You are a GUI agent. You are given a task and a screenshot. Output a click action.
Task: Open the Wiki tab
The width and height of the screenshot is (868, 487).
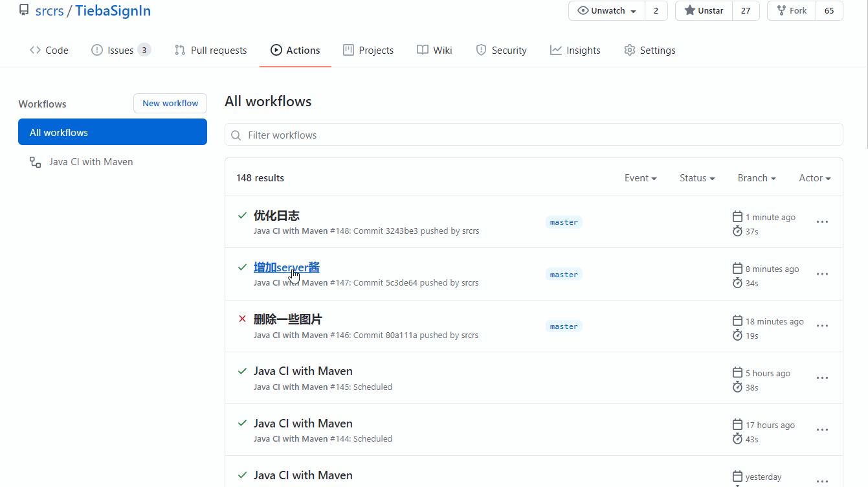pyautogui.click(x=434, y=50)
